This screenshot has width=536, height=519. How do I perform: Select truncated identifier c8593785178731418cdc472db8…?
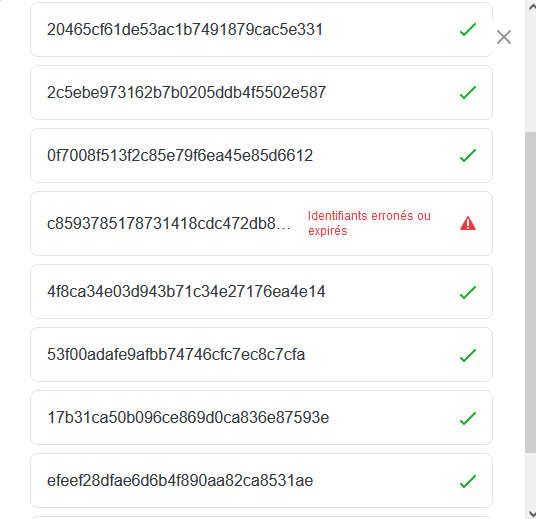[169, 224]
